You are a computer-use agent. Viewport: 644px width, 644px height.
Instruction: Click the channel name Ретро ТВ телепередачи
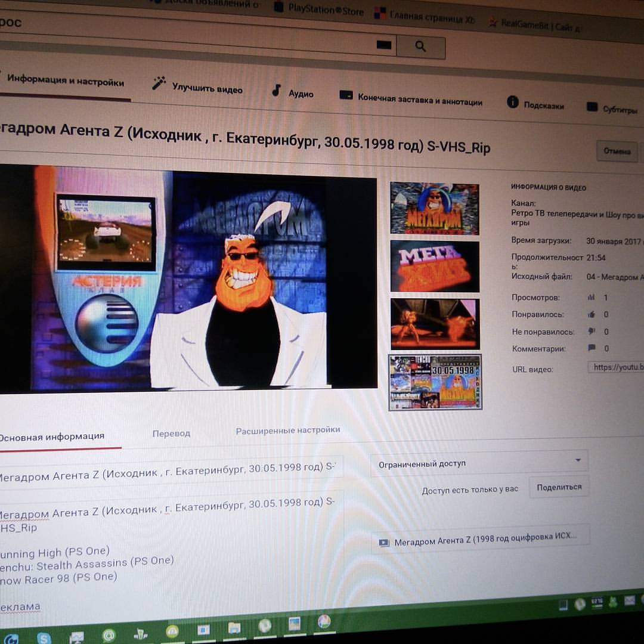click(577, 218)
